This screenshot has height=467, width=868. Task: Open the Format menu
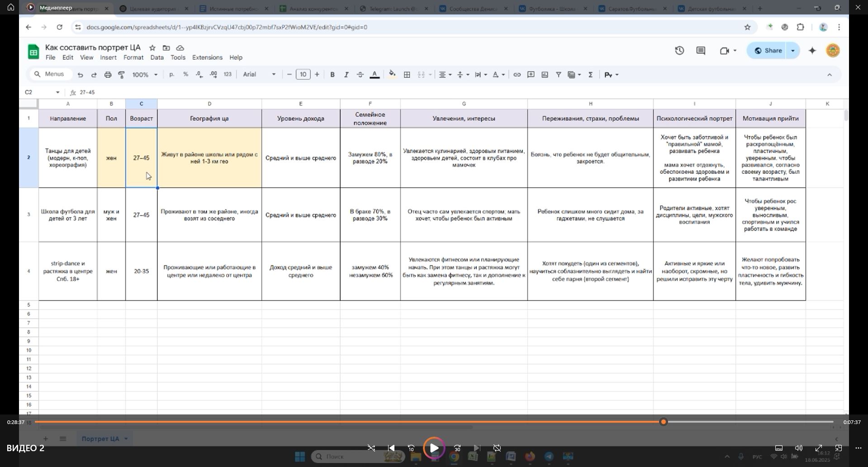point(133,57)
